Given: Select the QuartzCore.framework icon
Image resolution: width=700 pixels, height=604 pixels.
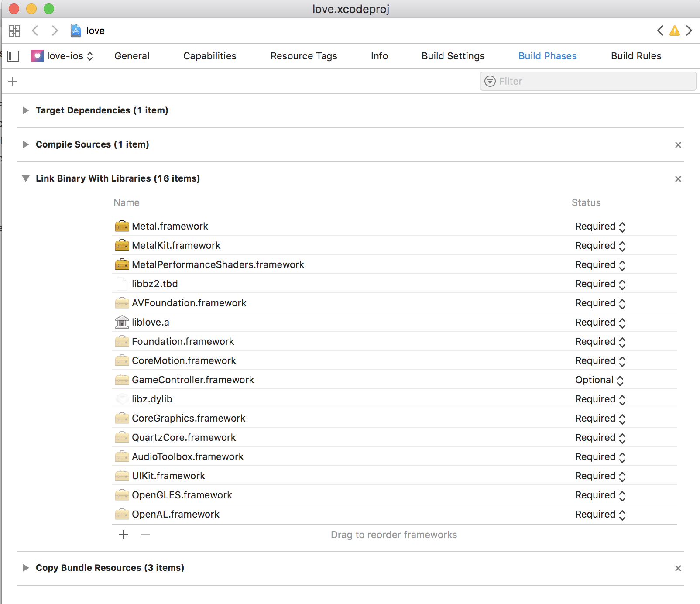Looking at the screenshot, I should pos(122,437).
